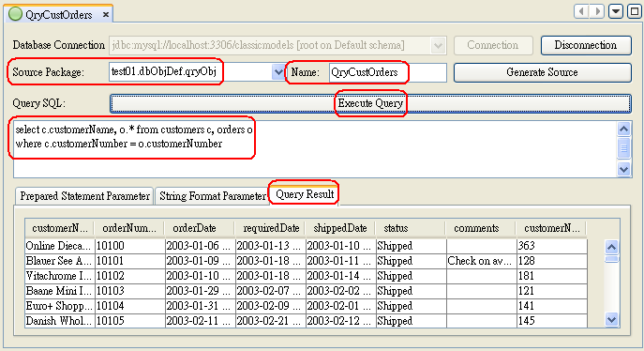Click order number cell 10102
The image size is (644, 351).
click(x=129, y=276)
